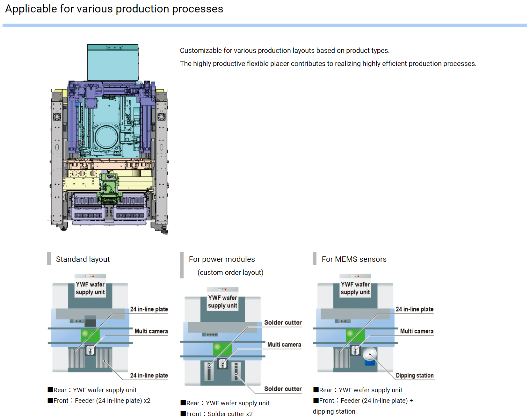The height and width of the screenshot is (420, 530).
Task: Click the green head block in MEMS diagram
Action: 355,336
